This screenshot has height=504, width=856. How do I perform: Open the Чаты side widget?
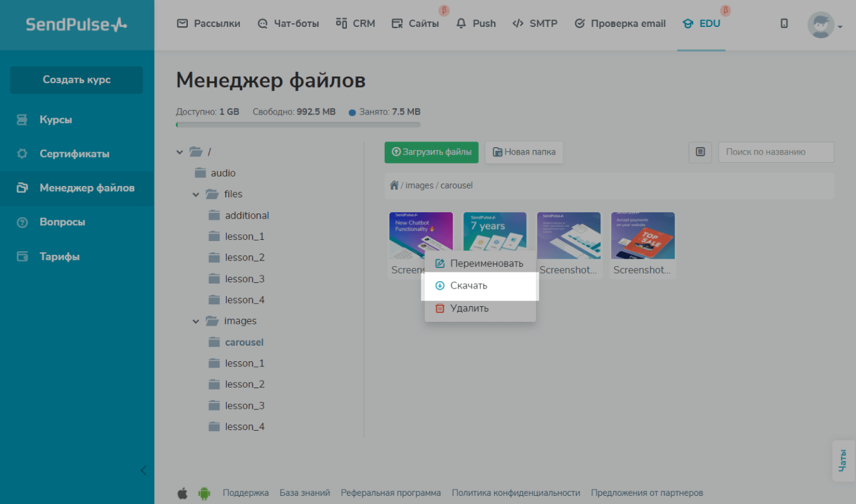coord(843,461)
